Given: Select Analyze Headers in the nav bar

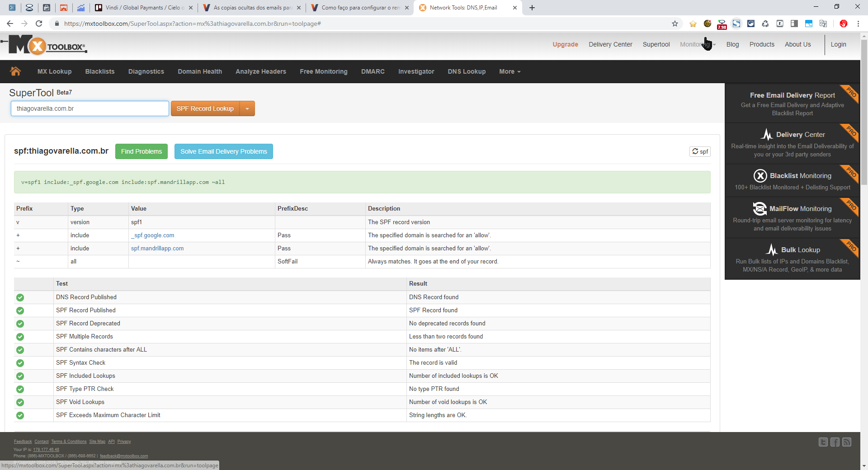Looking at the screenshot, I should click(x=261, y=71).
